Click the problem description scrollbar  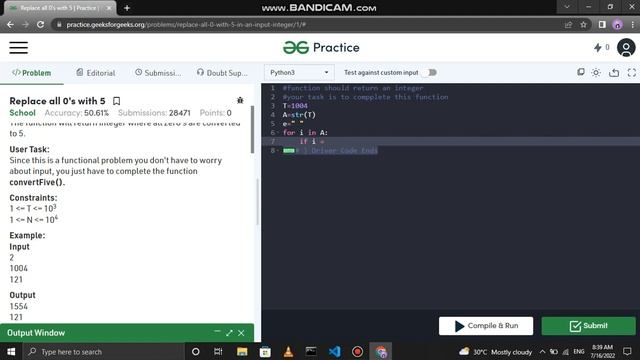(x=252, y=130)
